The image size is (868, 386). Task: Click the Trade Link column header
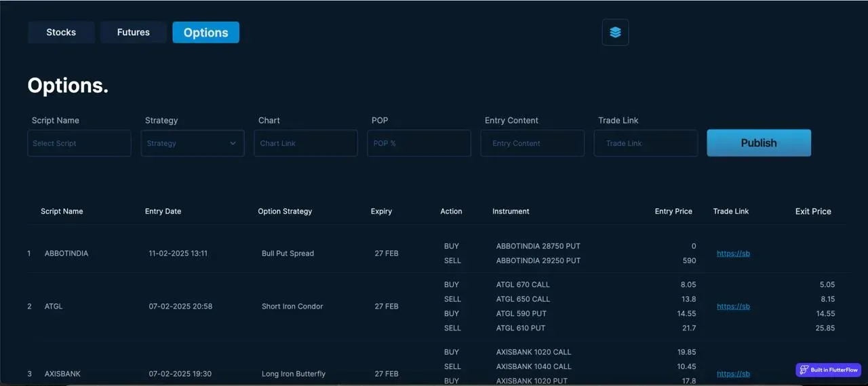tap(731, 211)
